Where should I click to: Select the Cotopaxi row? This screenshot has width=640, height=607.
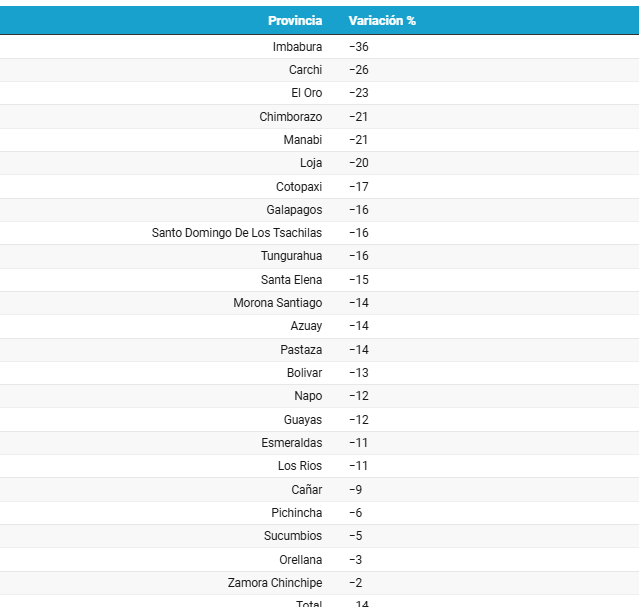(299, 187)
